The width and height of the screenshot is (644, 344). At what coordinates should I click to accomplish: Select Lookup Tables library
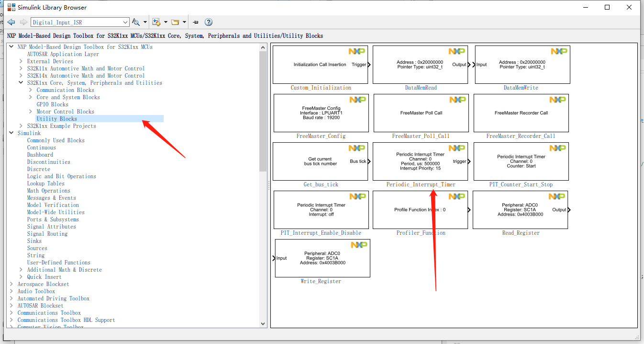46,183
